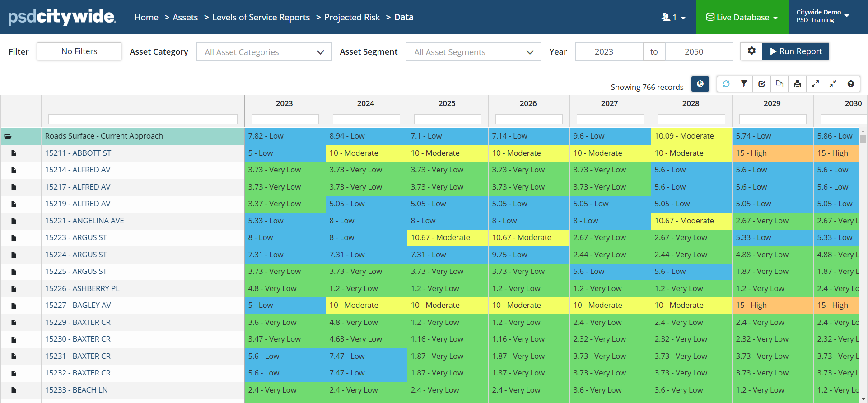868x403 pixels.
Task: Open the 15221 - ANGELINA AVE asset link
Action: point(84,221)
